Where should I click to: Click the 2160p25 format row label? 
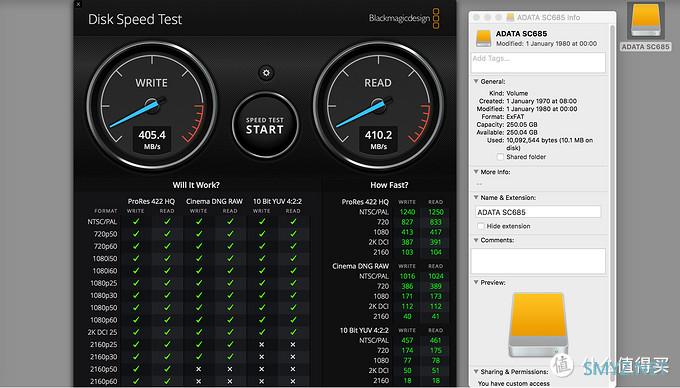[104, 345]
